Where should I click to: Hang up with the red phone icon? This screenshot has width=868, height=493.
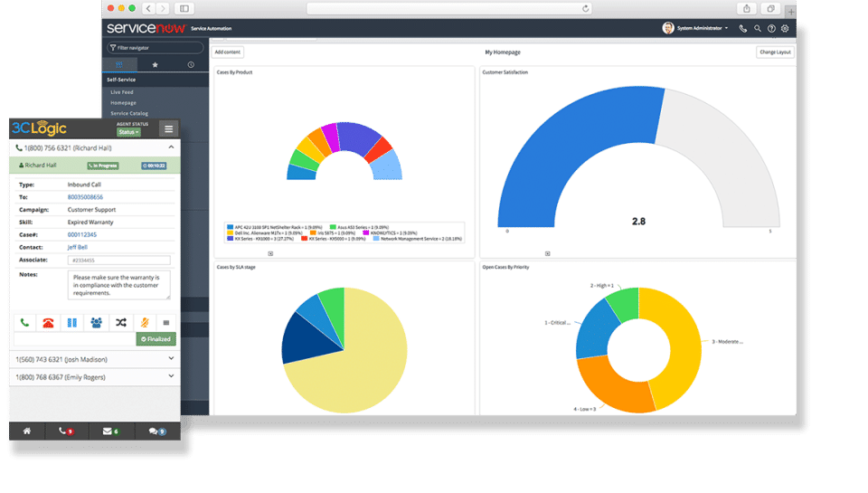pyautogui.click(x=48, y=322)
